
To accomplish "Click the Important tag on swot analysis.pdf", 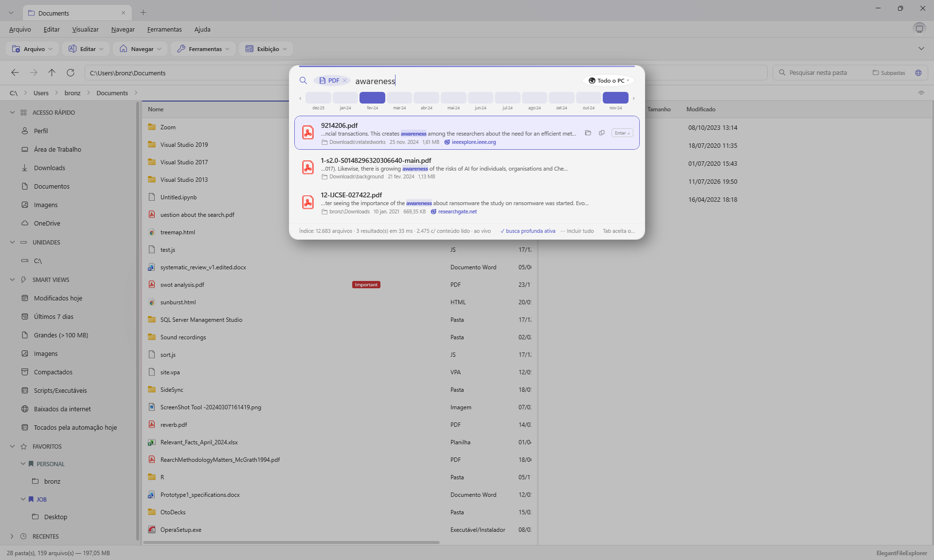I will click(366, 285).
